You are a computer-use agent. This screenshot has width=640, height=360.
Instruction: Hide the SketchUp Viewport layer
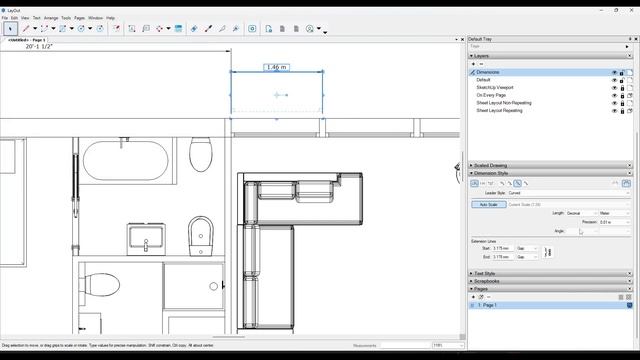point(614,88)
